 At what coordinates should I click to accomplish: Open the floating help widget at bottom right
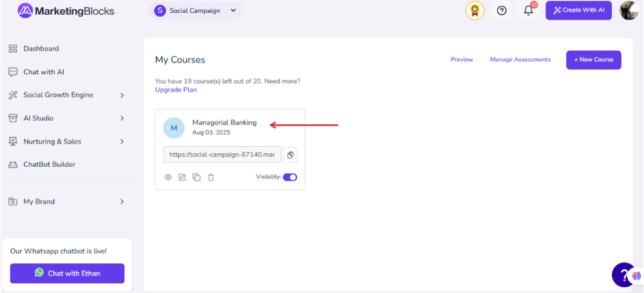(623, 274)
